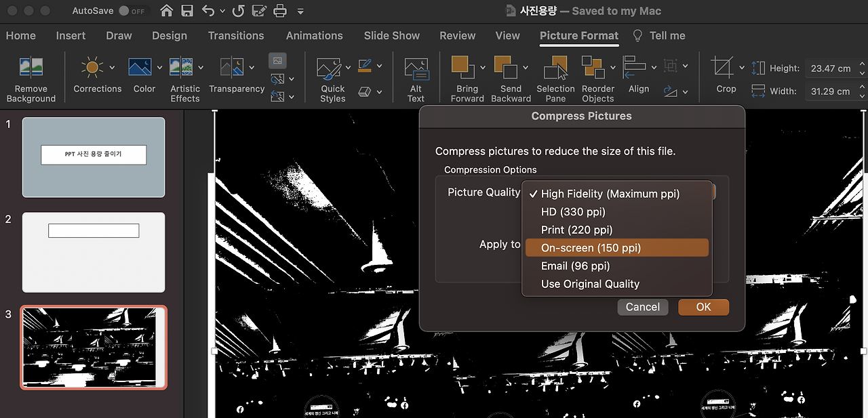Click the Rotate objects icon

671,91
